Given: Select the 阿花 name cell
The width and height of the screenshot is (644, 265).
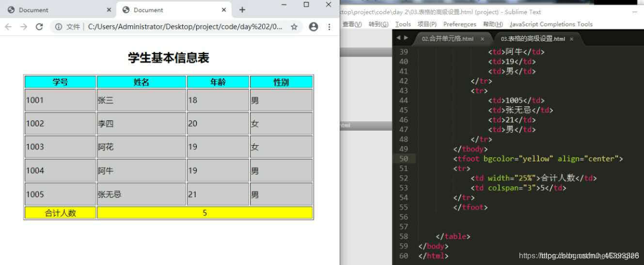Looking at the screenshot, I should click(141, 147).
